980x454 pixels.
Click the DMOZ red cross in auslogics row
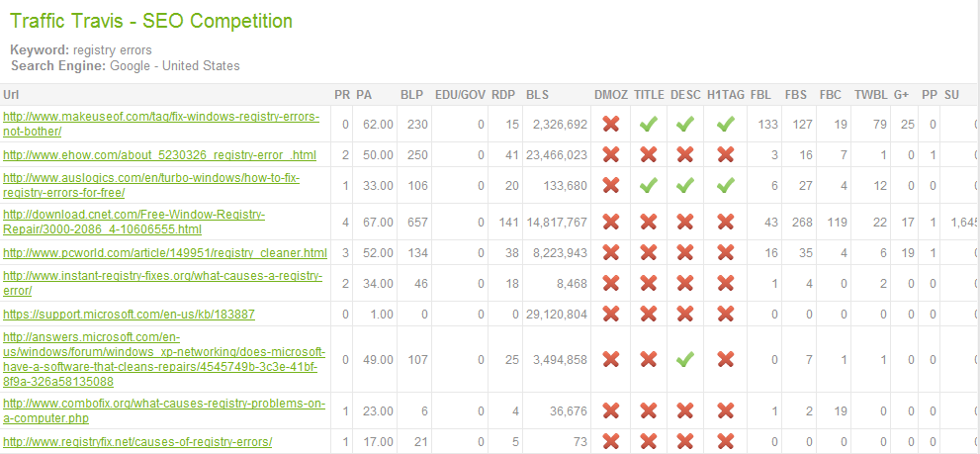[x=611, y=185]
